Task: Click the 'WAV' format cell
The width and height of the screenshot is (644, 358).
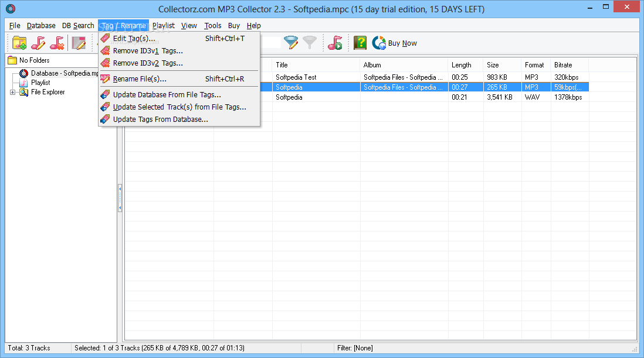Action: [533, 97]
